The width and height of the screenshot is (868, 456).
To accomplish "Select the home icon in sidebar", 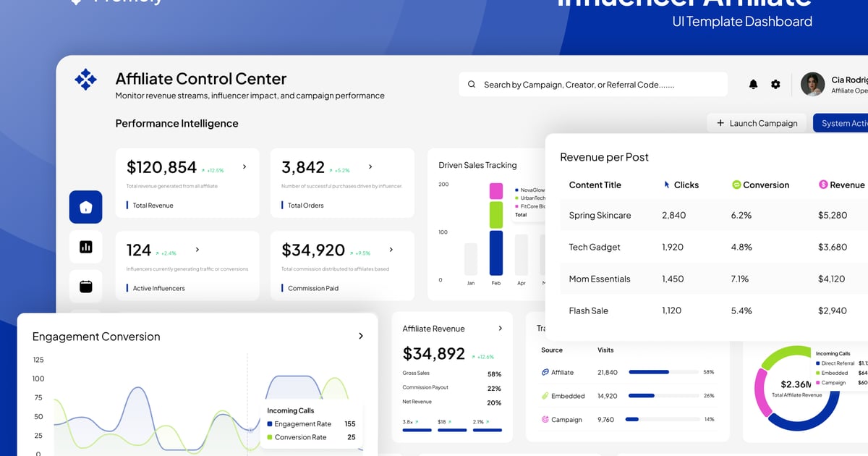I will [x=85, y=207].
